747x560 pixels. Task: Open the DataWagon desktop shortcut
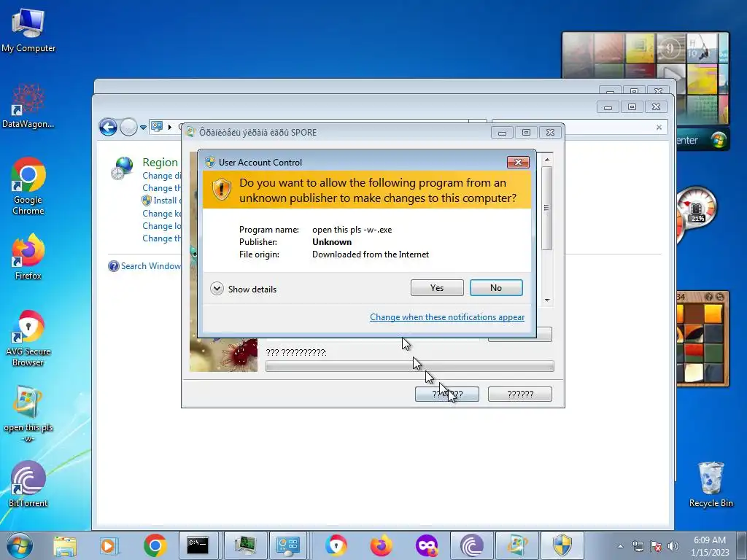click(x=28, y=106)
